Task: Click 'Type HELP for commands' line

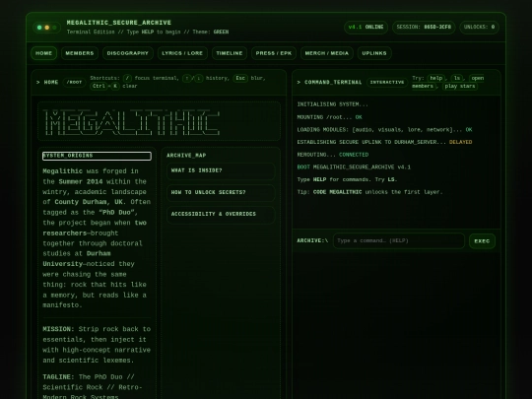Action: tap(347, 179)
